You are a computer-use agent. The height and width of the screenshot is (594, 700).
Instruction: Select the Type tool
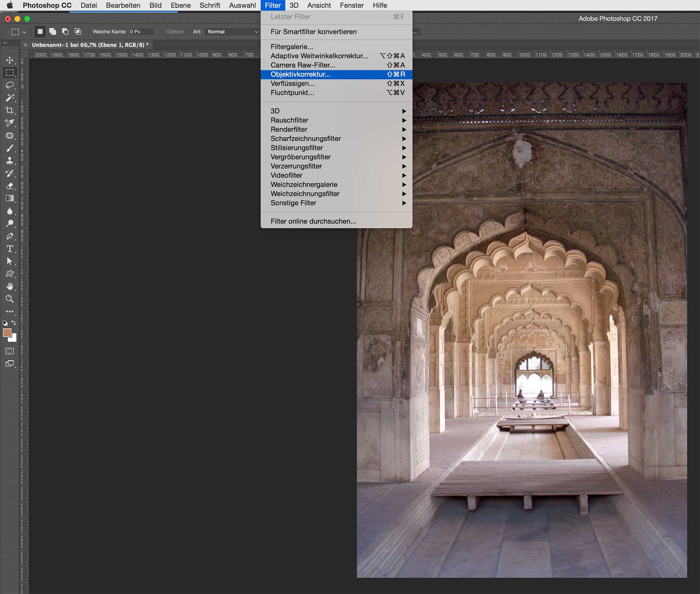[x=10, y=249]
